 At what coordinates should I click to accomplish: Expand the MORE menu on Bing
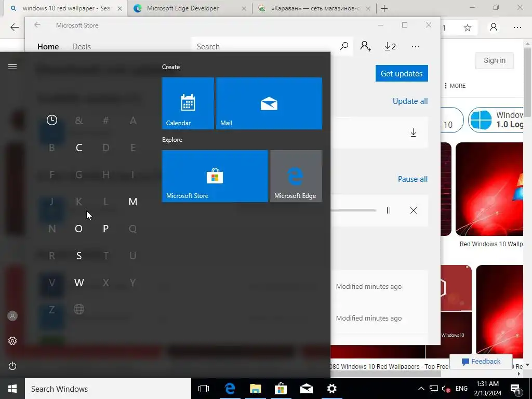click(455, 86)
